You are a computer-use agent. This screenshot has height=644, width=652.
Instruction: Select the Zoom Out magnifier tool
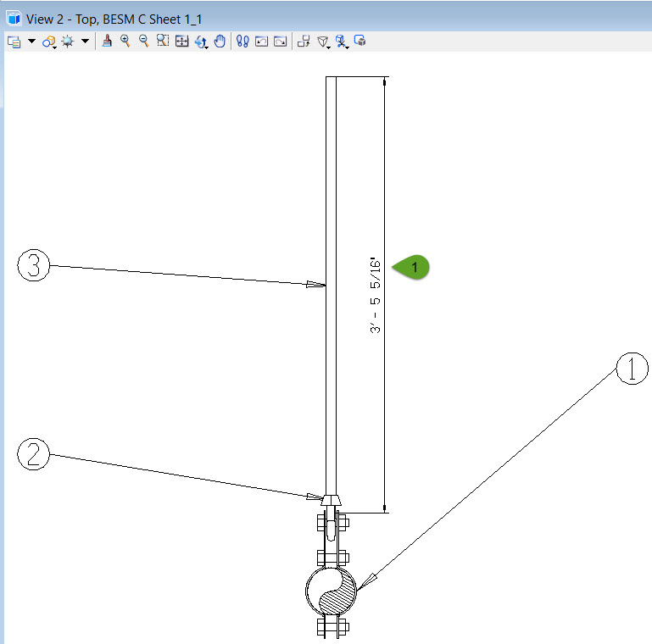coord(143,41)
